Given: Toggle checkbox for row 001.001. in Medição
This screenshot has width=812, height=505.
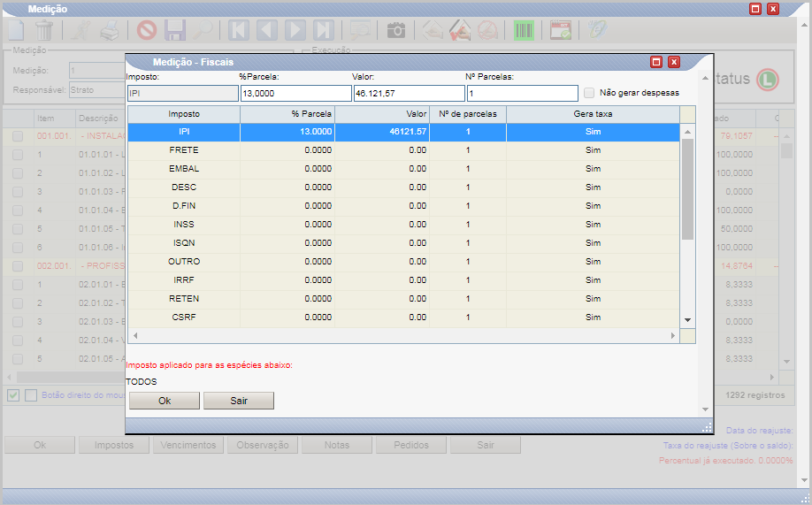Looking at the screenshot, I should click(18, 135).
